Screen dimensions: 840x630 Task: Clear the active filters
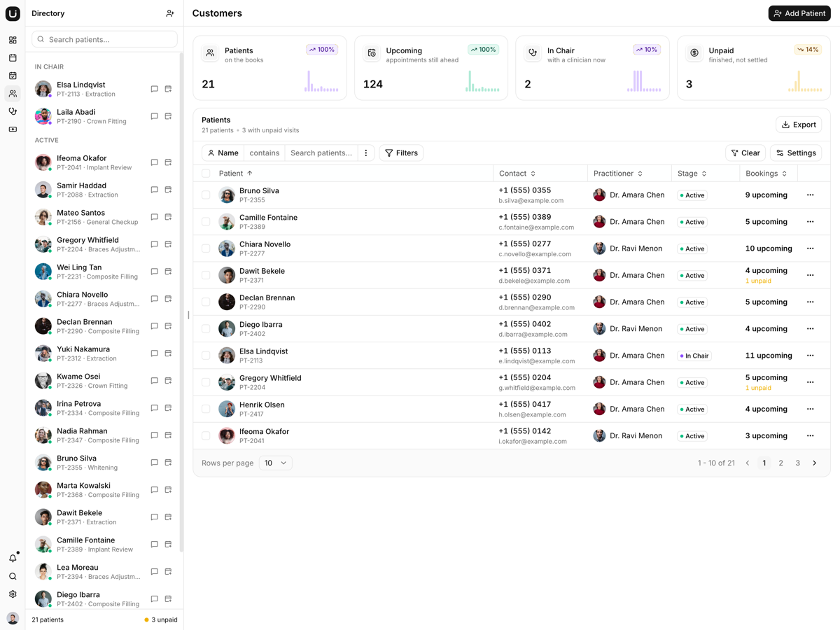point(745,153)
